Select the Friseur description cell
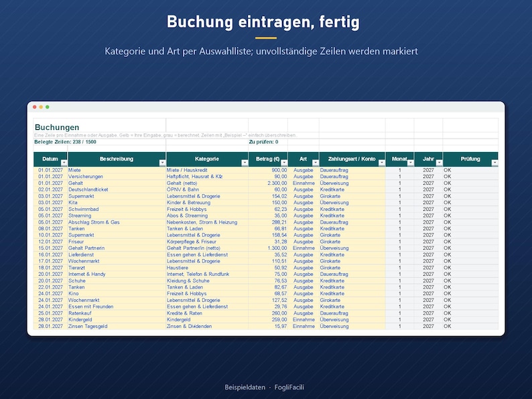The image size is (532, 399). [117, 242]
